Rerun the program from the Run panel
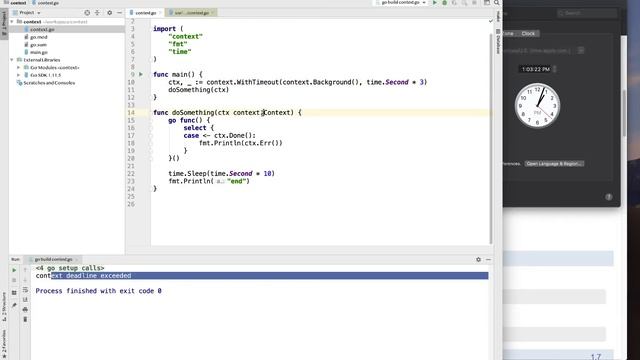Image resolution: width=640 pixels, height=360 pixels. (x=14, y=270)
